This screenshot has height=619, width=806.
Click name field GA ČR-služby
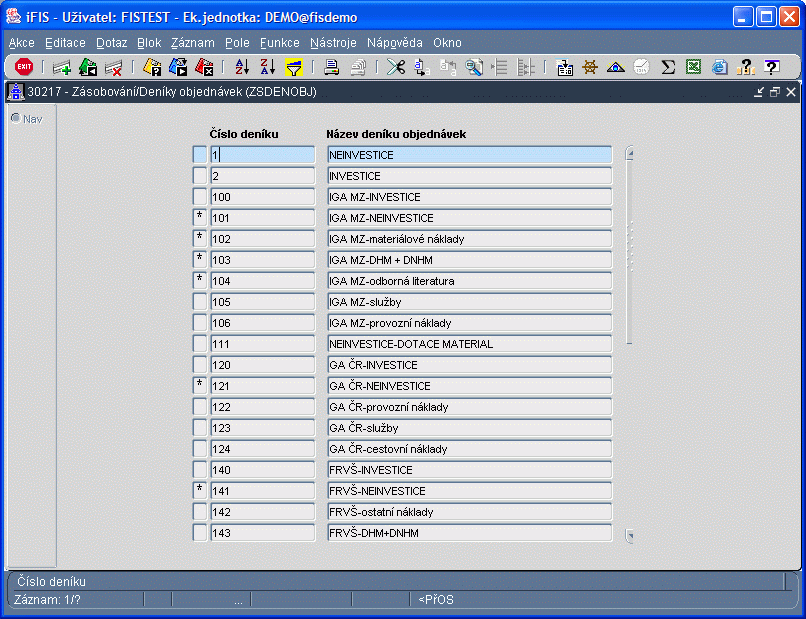tap(470, 428)
